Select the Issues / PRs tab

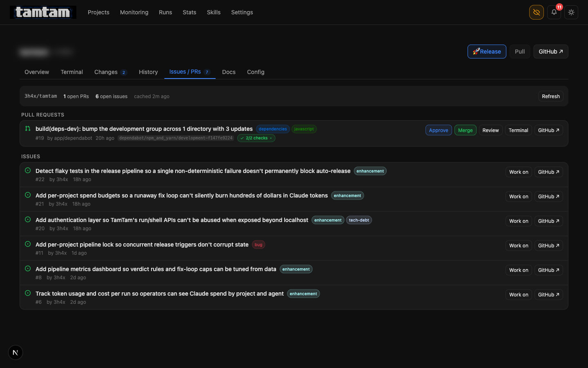tap(190, 72)
